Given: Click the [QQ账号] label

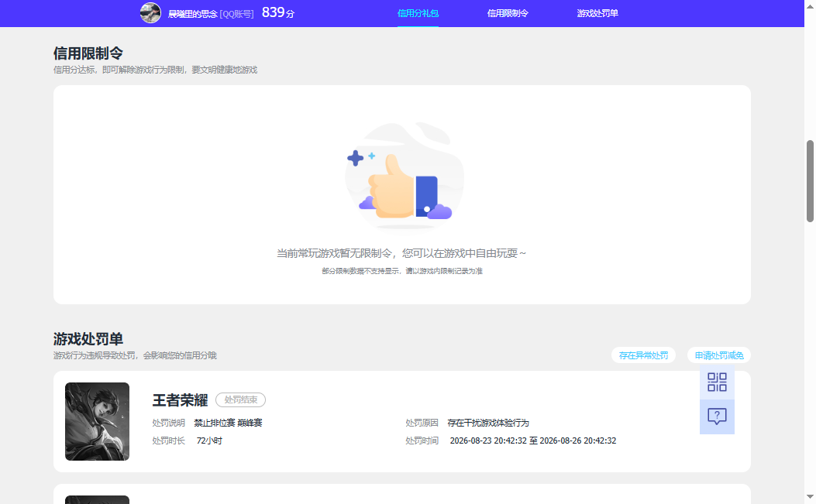Looking at the screenshot, I should pos(237,14).
